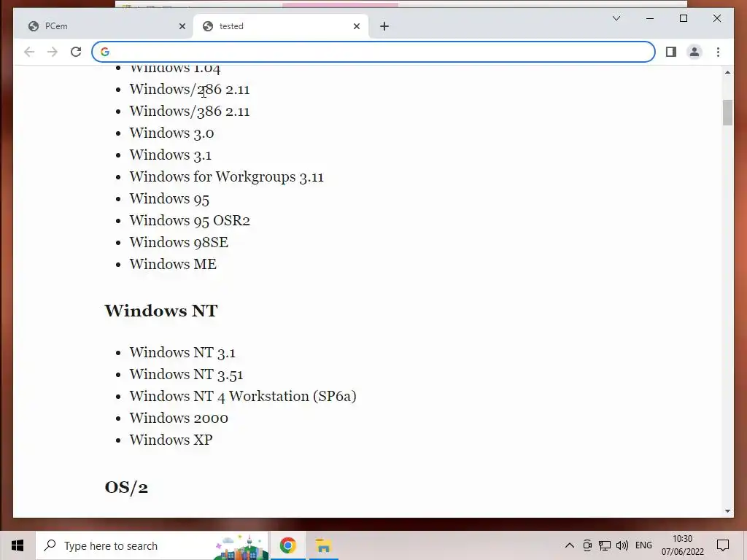This screenshot has height=560, width=747.
Task: Open Chrome's three-dot menu
Action: click(718, 52)
